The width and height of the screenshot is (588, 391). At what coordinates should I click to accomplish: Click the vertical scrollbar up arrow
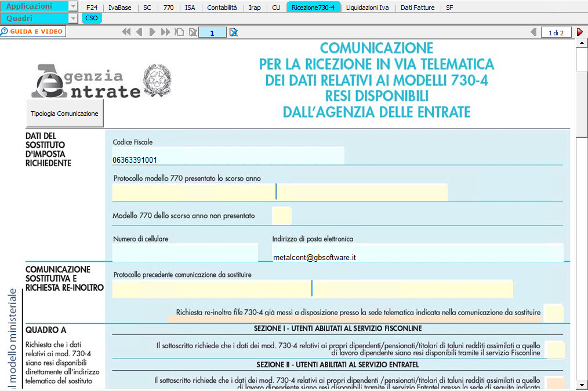(x=582, y=43)
